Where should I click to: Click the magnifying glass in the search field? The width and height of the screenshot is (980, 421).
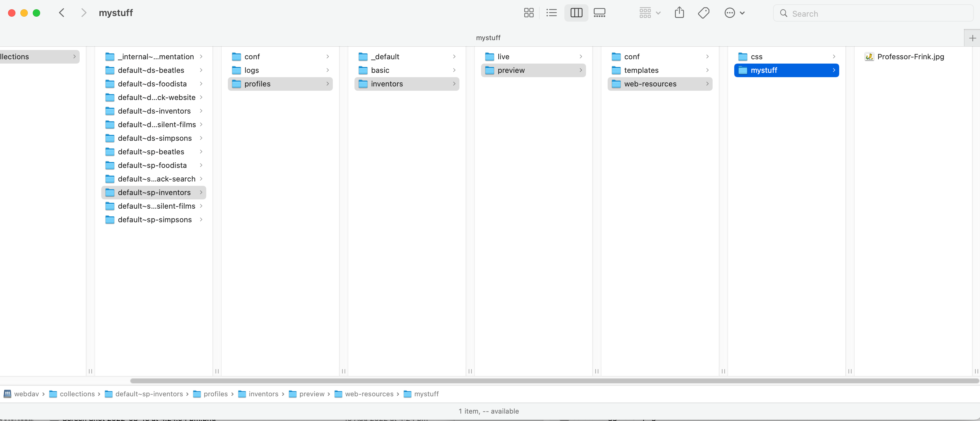coord(783,13)
